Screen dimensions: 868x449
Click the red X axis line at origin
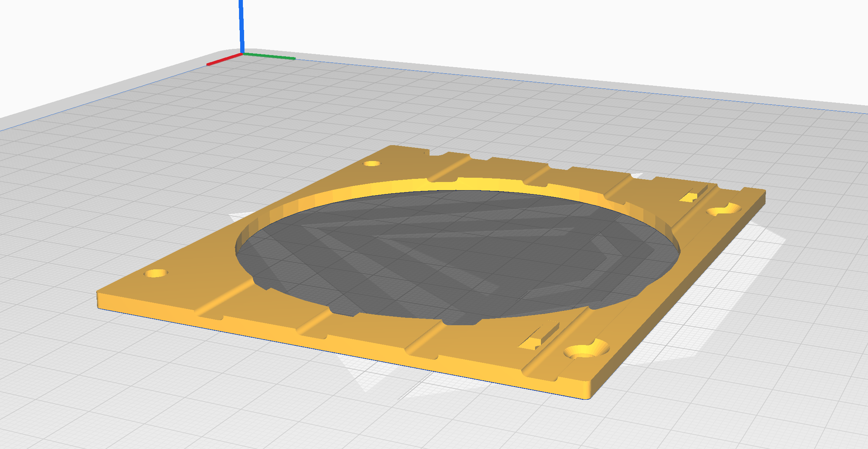pos(224,59)
